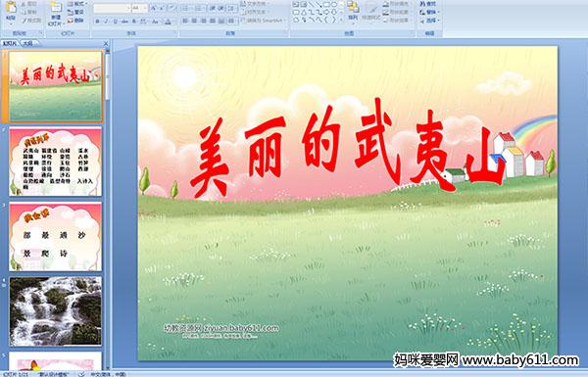
Task: Click the Replace button in Editing group
Action: coord(430,13)
